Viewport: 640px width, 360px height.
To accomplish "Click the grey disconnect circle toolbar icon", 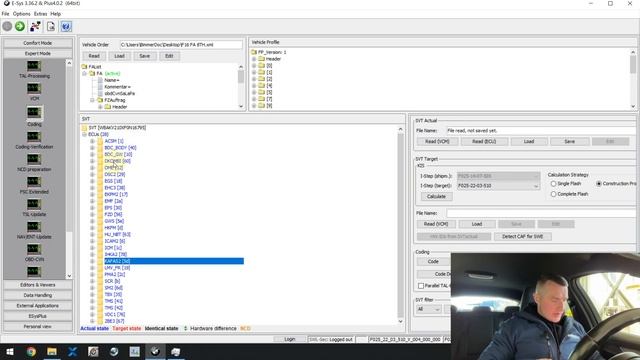I will coord(7,27).
